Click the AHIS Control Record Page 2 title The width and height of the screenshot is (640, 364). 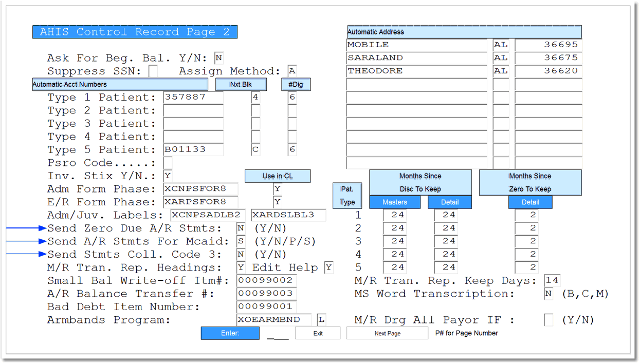tap(135, 32)
